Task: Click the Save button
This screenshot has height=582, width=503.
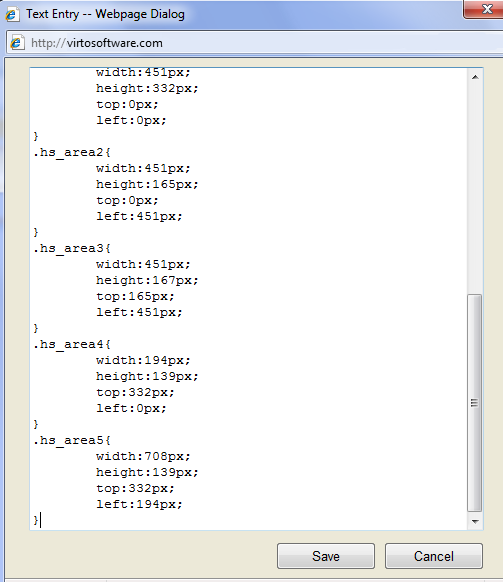Action: point(326,556)
